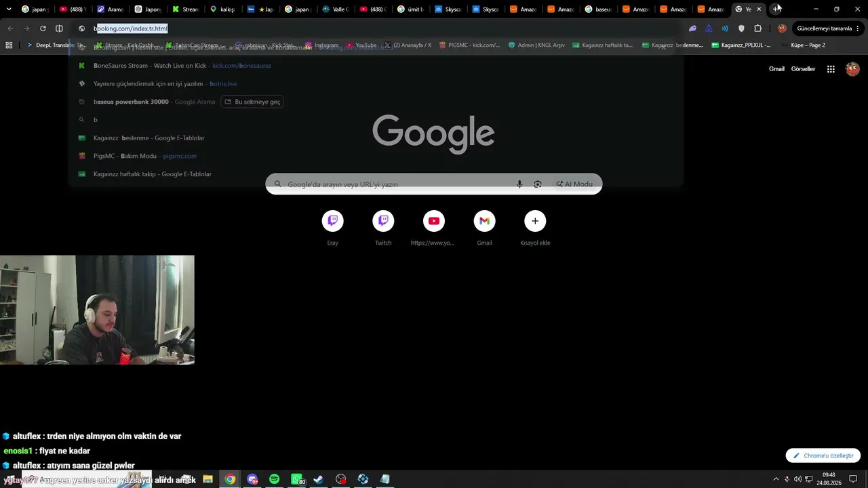Open the volume control in system tray

(797, 479)
